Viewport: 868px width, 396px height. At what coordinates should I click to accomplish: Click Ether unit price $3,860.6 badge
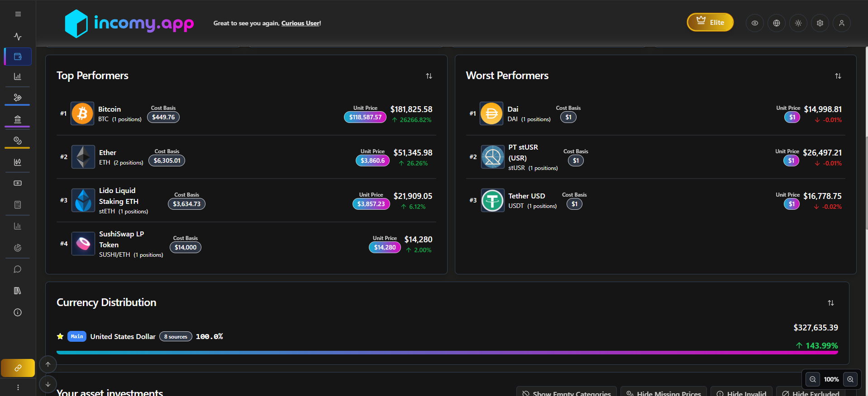click(x=372, y=160)
